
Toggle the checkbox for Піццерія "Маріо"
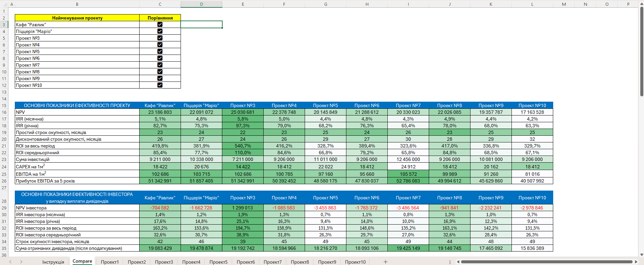point(160,31)
